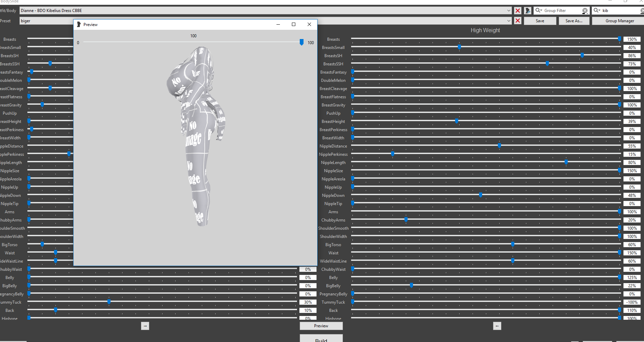Click High Weight BreastsSSH slider handle

click(547, 63)
